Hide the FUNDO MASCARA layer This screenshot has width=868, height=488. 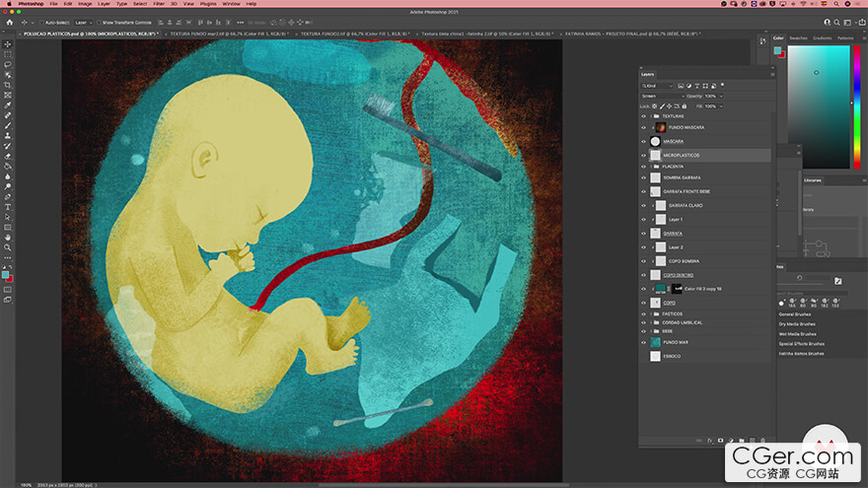[x=643, y=127]
